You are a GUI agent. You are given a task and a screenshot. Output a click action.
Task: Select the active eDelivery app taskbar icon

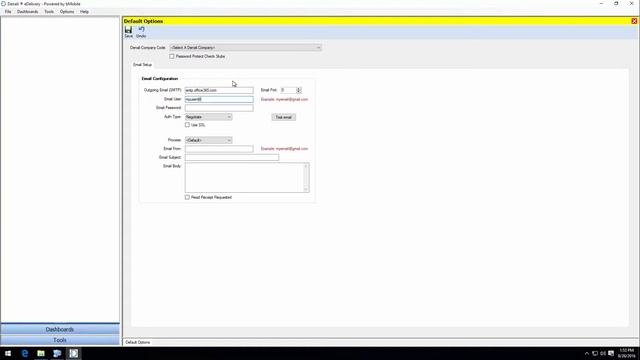click(73, 353)
